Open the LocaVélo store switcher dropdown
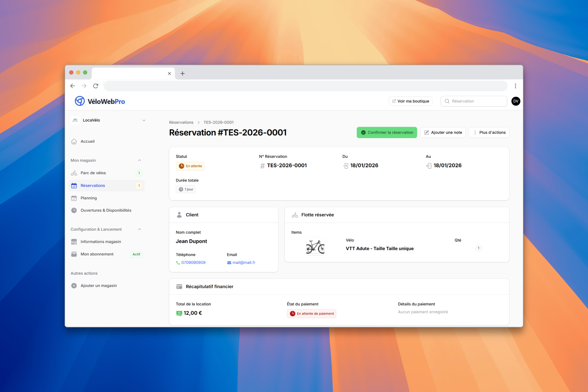Screen dimensions: 588x392 pos(144,120)
